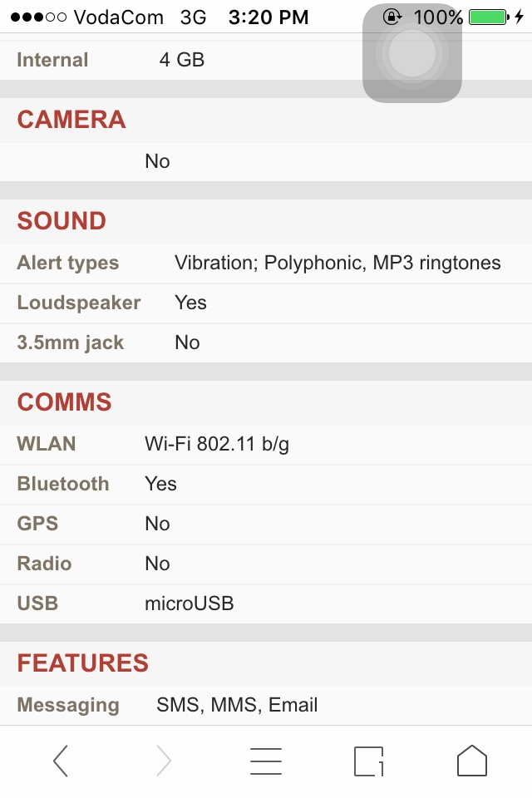Open the browser menu icon
The width and height of the screenshot is (532, 798).
point(266,761)
